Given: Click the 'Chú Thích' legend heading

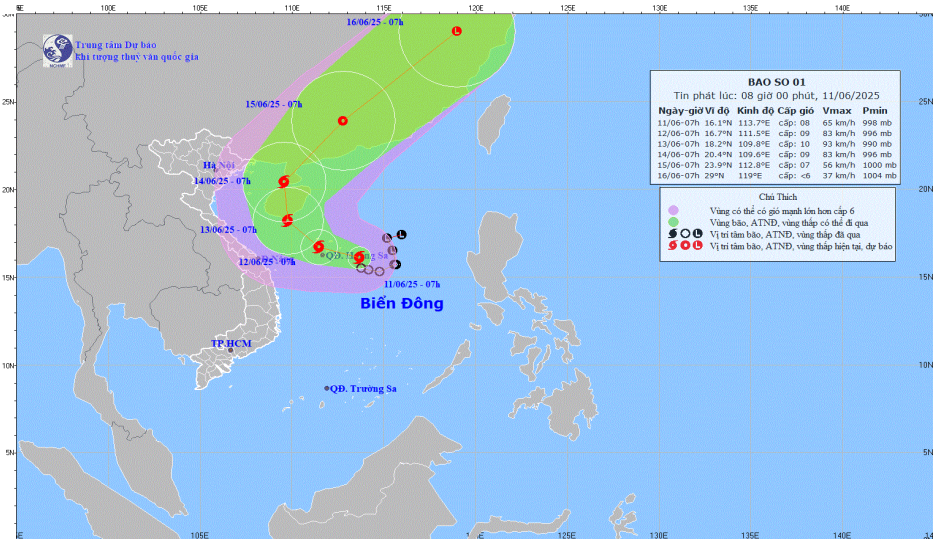Looking at the screenshot, I should 778,197.
